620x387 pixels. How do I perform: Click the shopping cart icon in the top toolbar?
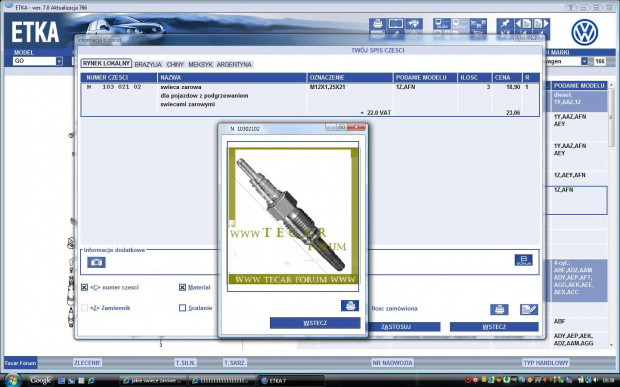478,24
